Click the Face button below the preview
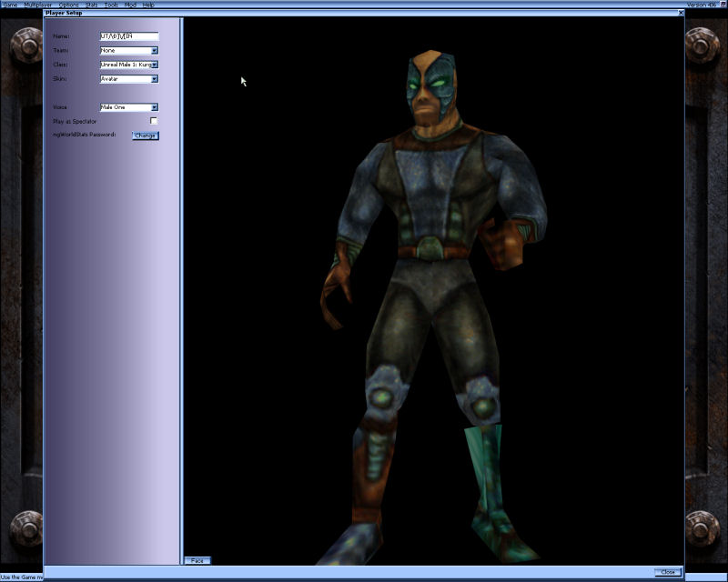Image resolution: width=728 pixels, height=582 pixels. [x=197, y=560]
